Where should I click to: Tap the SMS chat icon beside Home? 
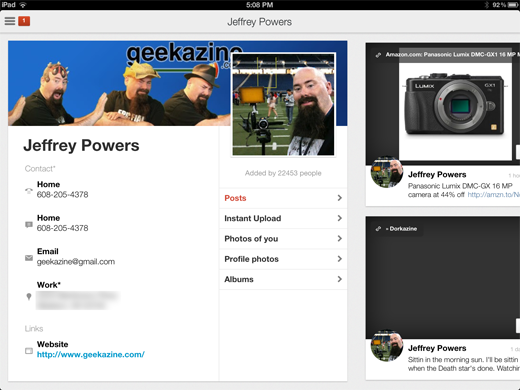[x=29, y=224]
